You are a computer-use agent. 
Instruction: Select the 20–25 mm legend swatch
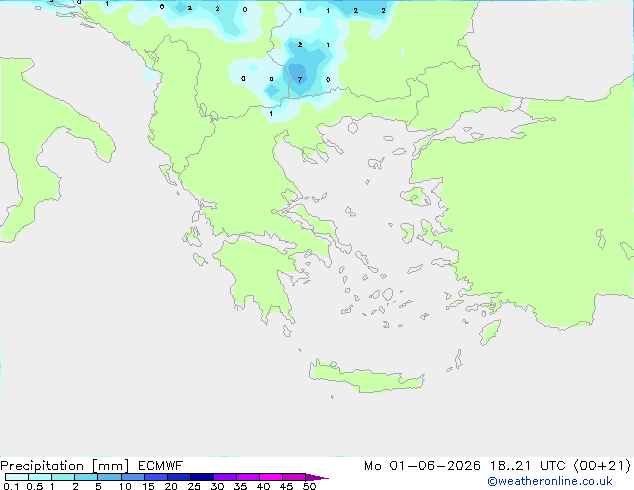(x=179, y=477)
